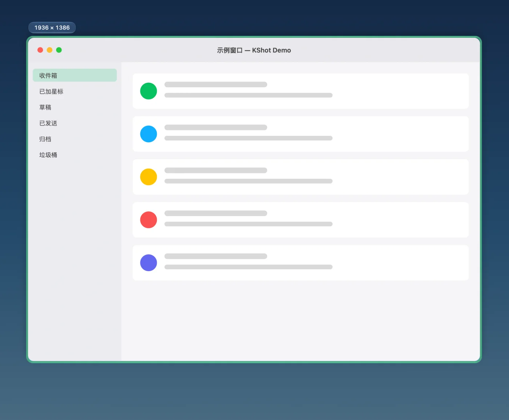Screen dimensions: 509x420
Task: Maximize the KShot Demo window
Action: (x=59, y=50)
